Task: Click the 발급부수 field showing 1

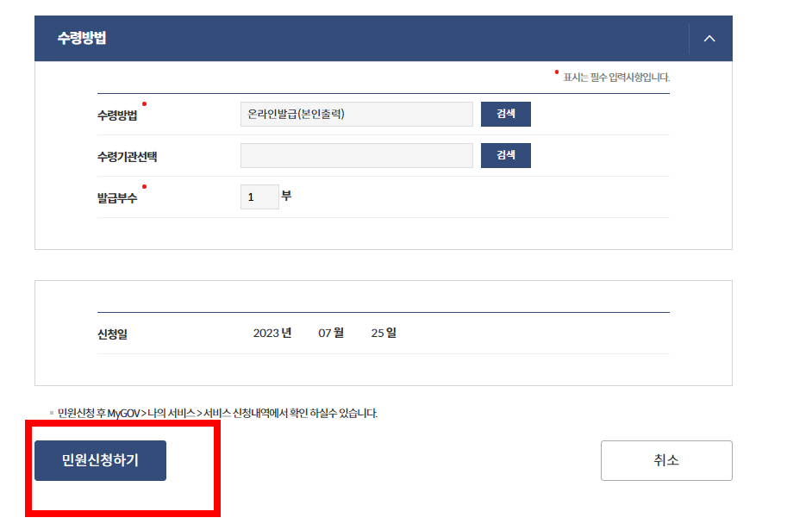Action: point(259,196)
